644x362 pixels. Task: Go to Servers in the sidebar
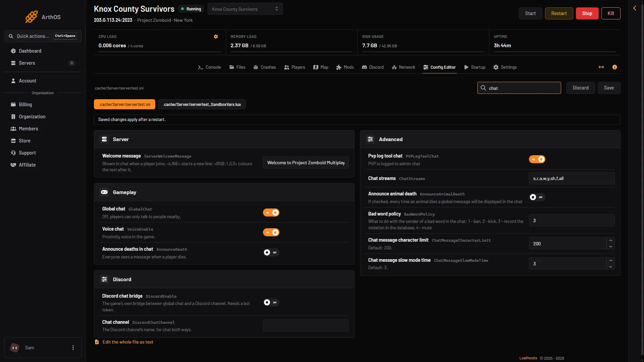point(43,63)
